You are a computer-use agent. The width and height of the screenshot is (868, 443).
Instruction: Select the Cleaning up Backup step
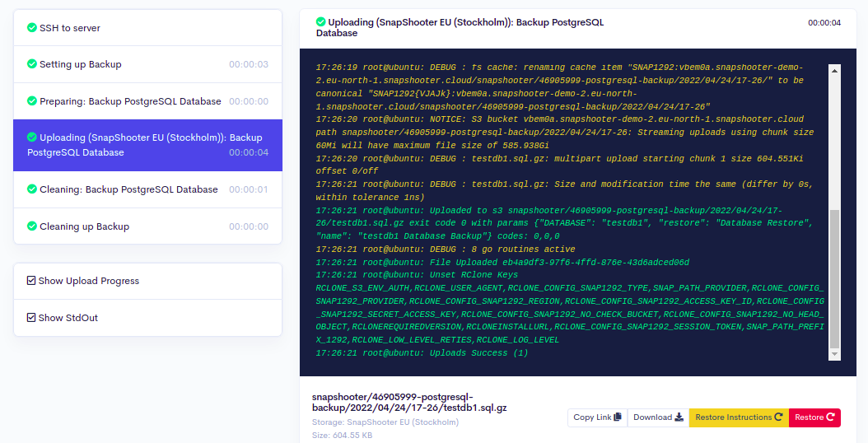coord(147,226)
